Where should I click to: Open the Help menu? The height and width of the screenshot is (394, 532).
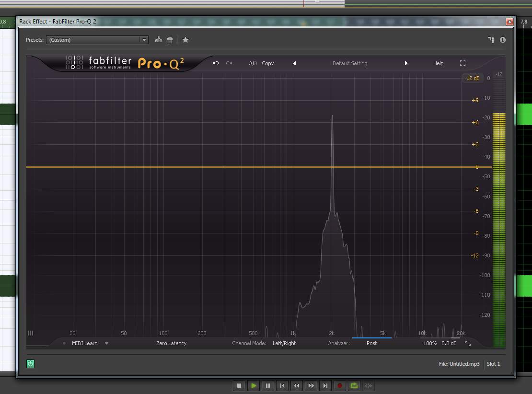point(438,63)
